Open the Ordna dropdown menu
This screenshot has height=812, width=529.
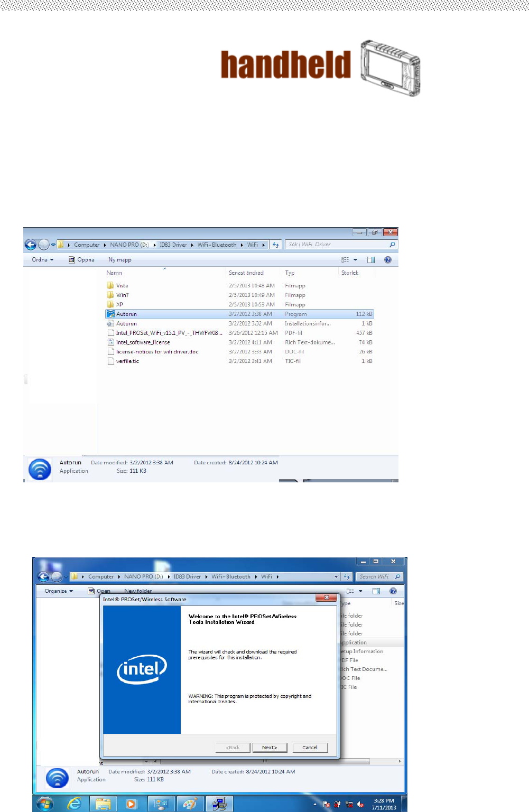(42, 259)
